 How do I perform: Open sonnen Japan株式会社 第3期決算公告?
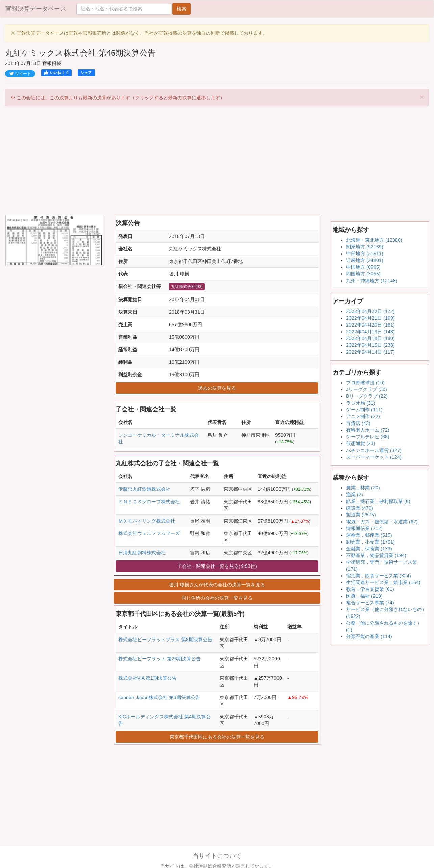point(159,697)
